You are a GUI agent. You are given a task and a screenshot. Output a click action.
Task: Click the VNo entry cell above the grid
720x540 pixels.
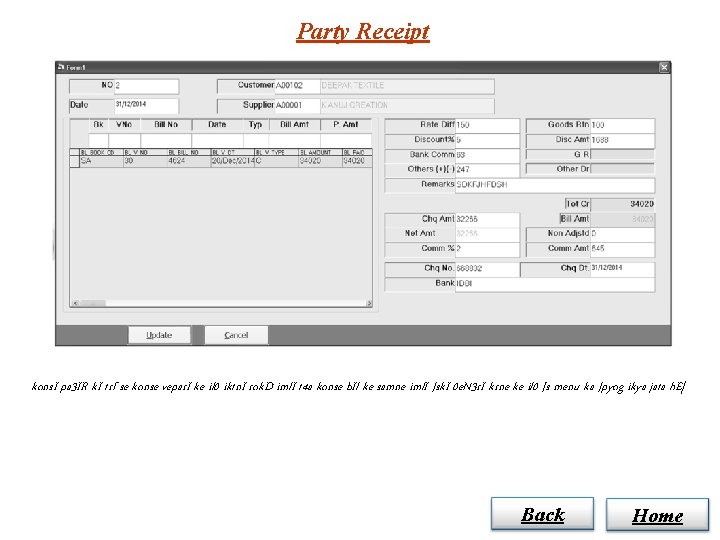tap(124, 140)
